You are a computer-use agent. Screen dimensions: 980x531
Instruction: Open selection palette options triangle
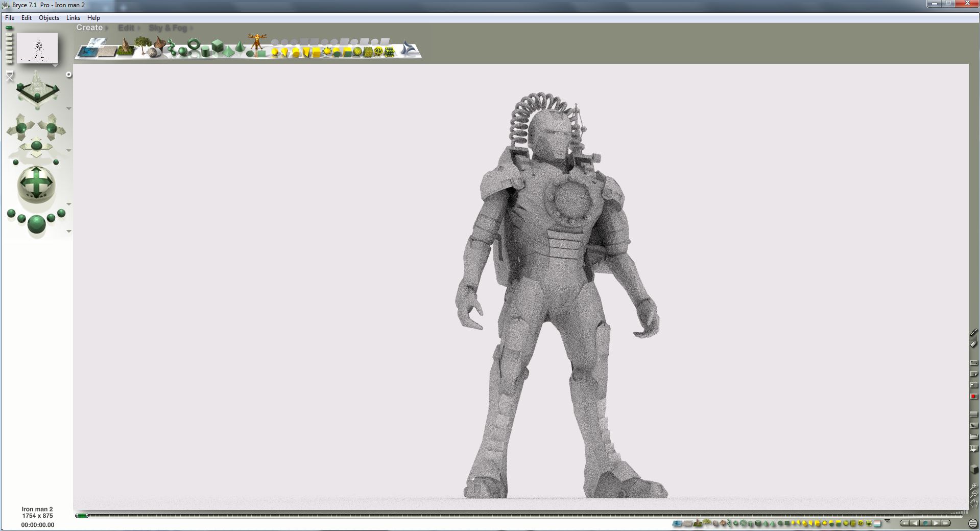tap(887, 521)
